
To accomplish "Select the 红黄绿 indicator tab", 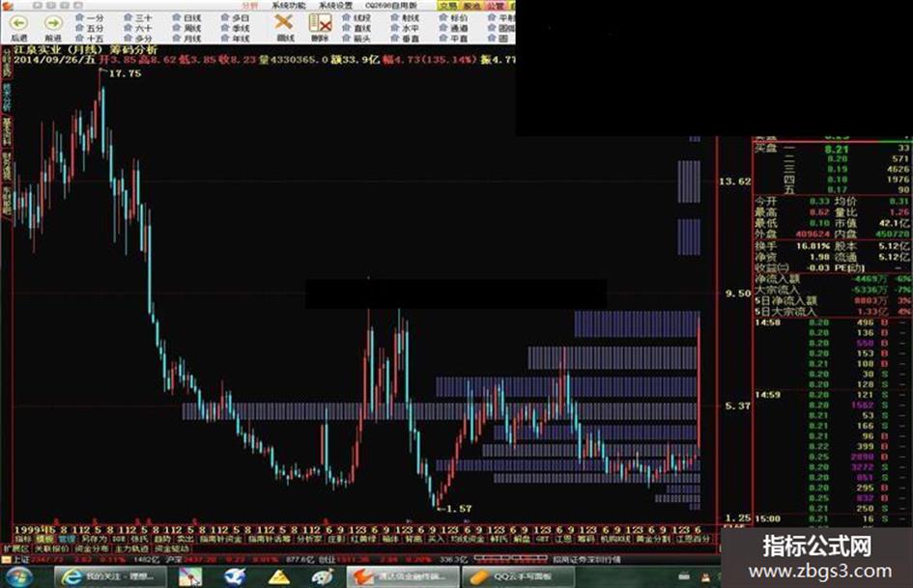I will 362,539.
